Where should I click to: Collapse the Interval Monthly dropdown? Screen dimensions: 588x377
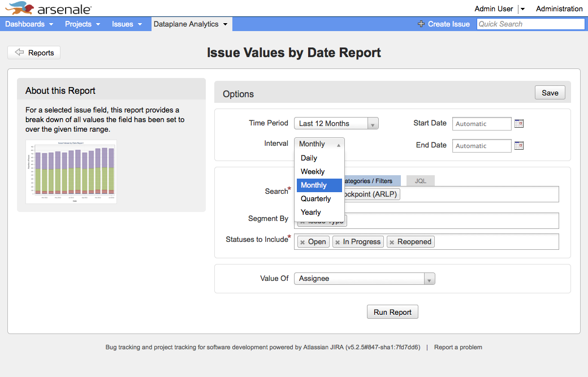(x=319, y=144)
